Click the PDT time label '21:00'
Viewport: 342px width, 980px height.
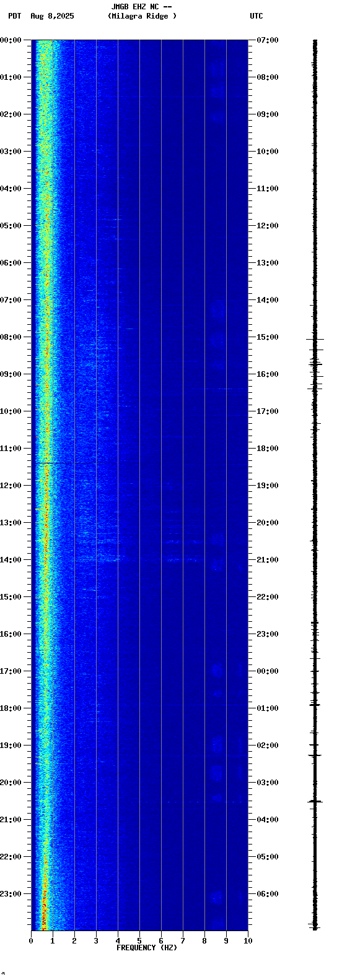click(11, 820)
